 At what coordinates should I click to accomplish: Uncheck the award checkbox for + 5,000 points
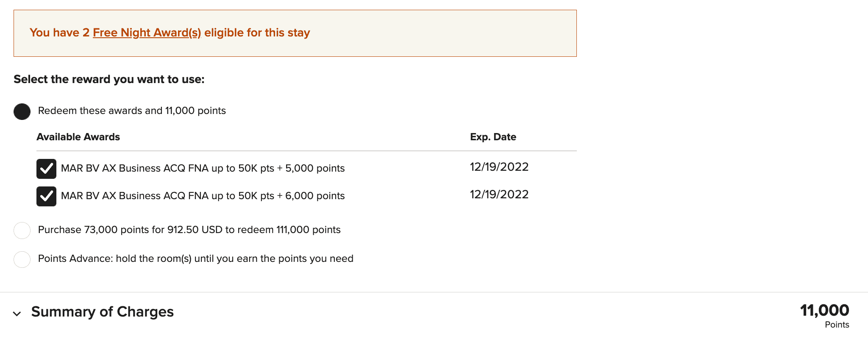46,169
